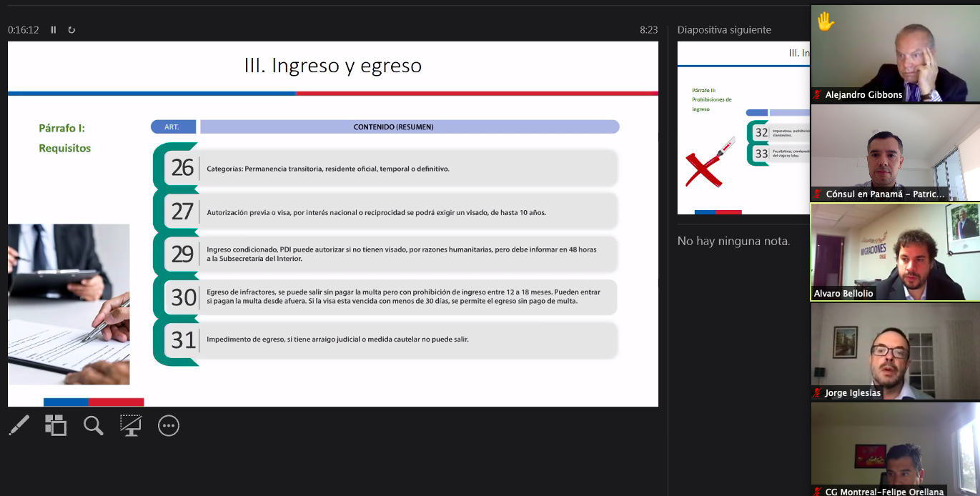This screenshot has width=980, height=496.
Task: Restart the presentation timer
Action: 71,30
